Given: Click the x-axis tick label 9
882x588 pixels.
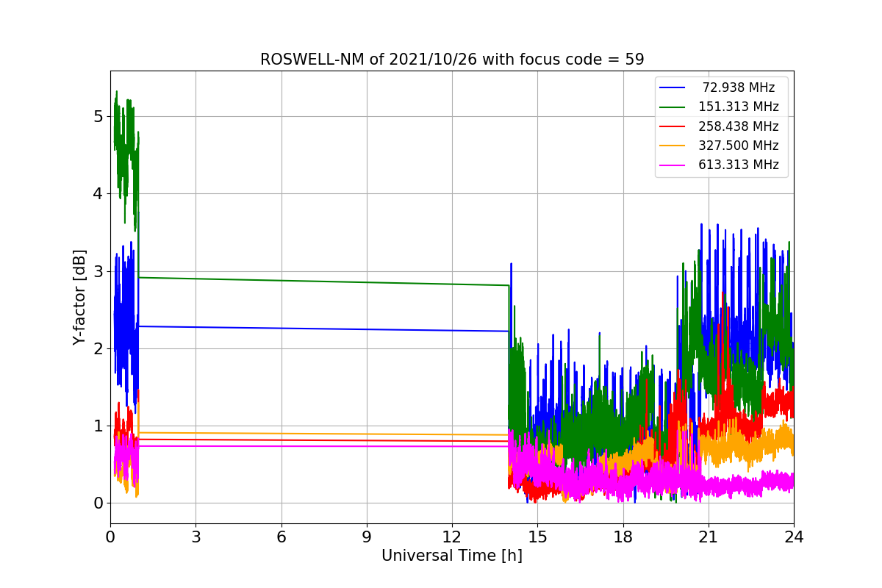Looking at the screenshot, I should pyautogui.click(x=367, y=537).
